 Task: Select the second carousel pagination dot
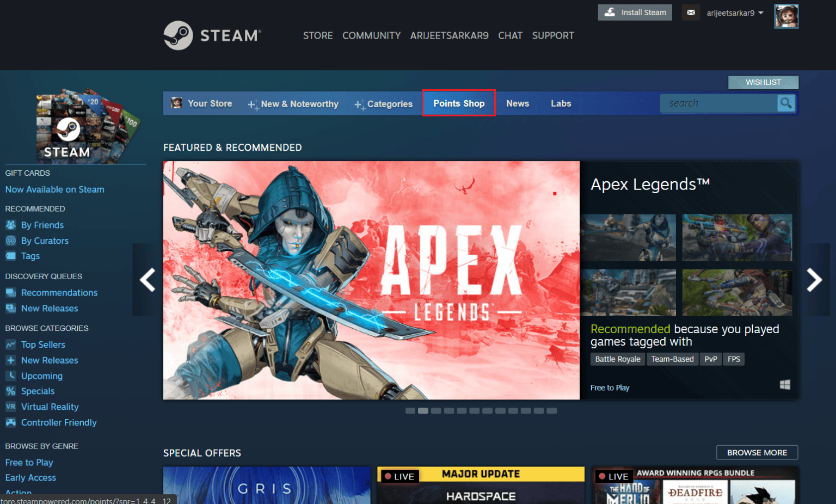click(x=423, y=410)
